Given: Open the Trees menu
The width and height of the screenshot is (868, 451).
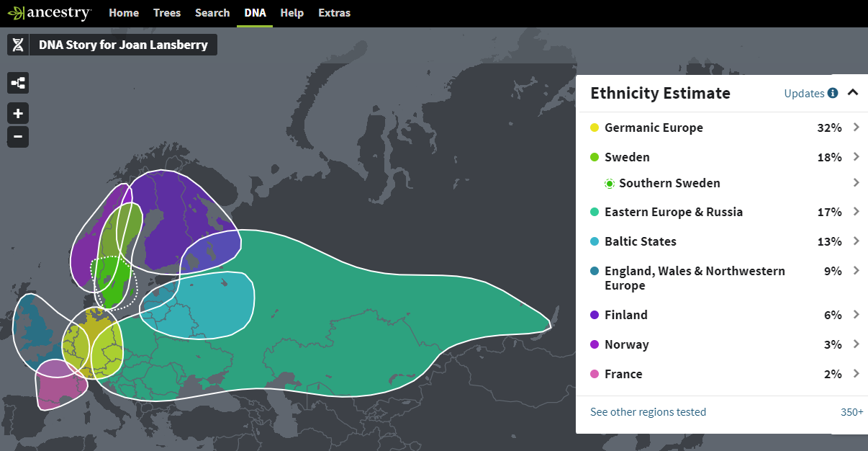Looking at the screenshot, I should click(x=167, y=13).
